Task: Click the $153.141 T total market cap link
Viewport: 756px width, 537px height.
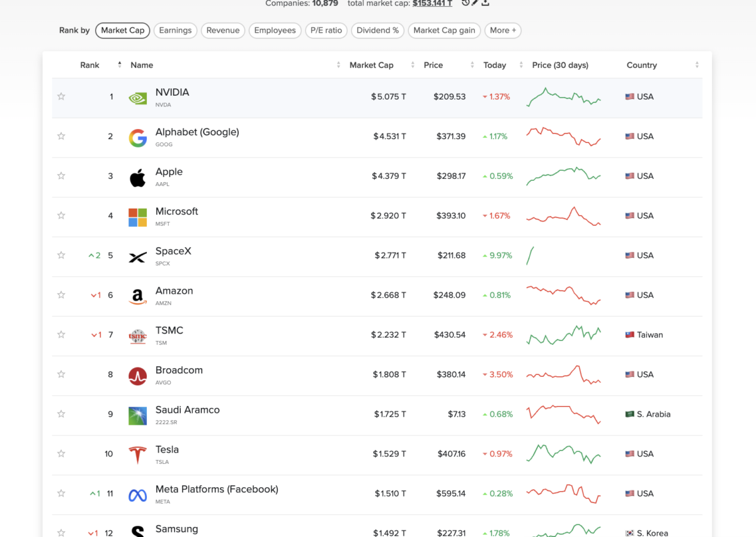Action: [432, 3]
